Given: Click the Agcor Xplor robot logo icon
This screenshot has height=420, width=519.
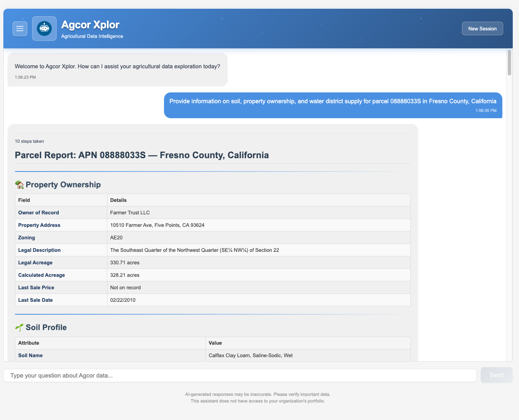Looking at the screenshot, I should (x=44, y=29).
